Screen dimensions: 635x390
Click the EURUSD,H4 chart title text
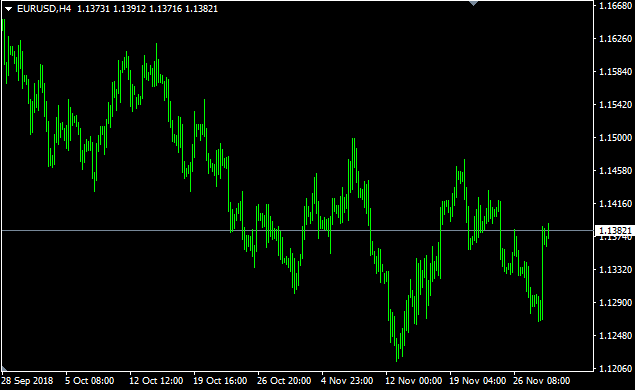[44, 9]
